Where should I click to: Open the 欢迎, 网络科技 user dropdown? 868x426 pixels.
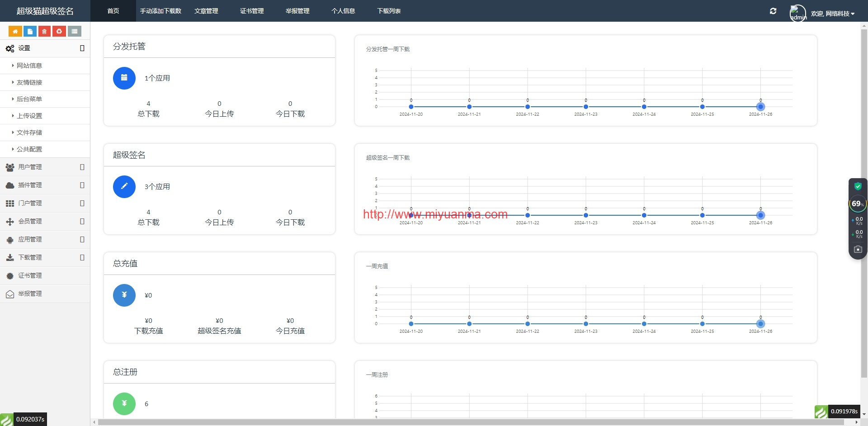[832, 14]
